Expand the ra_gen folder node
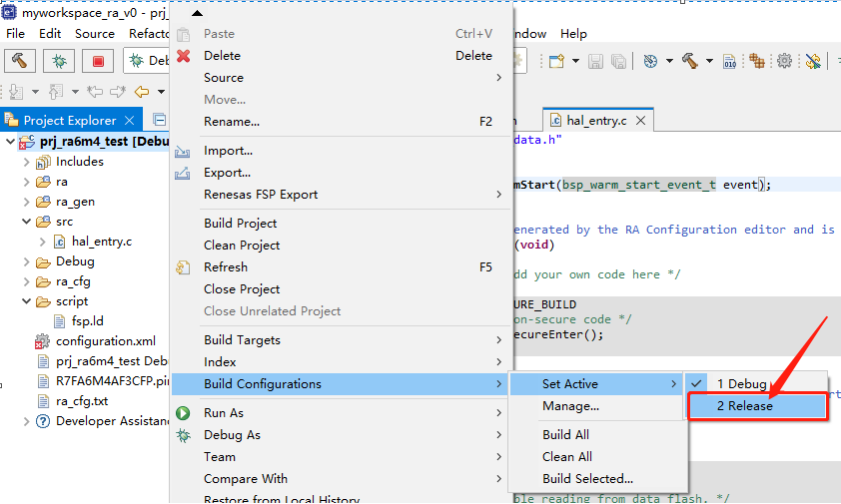 pyautogui.click(x=27, y=202)
